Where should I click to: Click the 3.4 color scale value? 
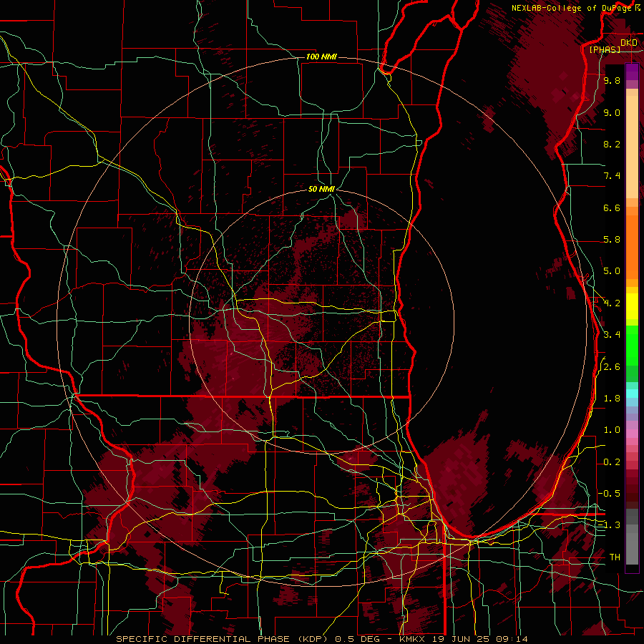pyautogui.click(x=612, y=335)
